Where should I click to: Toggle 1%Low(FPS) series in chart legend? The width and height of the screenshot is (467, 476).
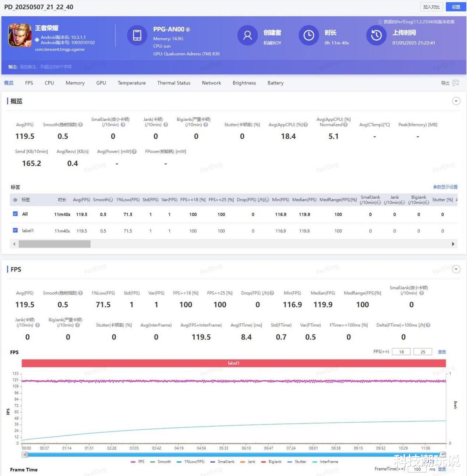[x=191, y=462]
